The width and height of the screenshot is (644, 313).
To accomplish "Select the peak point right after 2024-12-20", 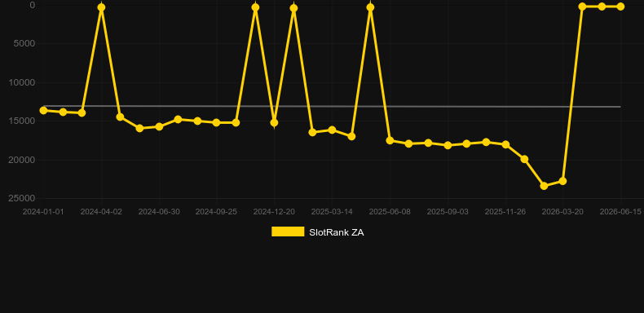I will pyautogui.click(x=293, y=8).
